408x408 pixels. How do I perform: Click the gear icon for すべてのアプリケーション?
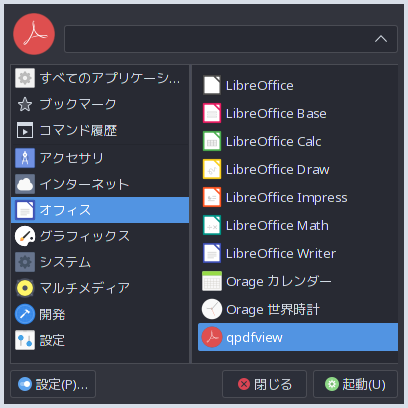[x=25, y=78]
